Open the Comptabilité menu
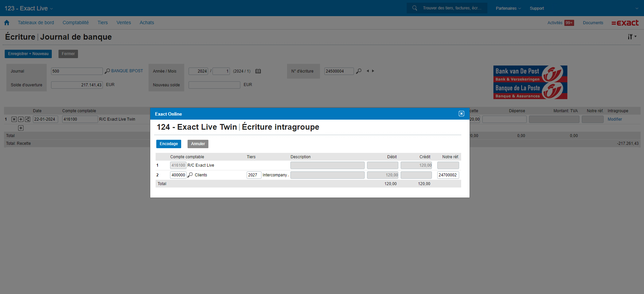This screenshot has height=294, width=644. pyautogui.click(x=76, y=23)
